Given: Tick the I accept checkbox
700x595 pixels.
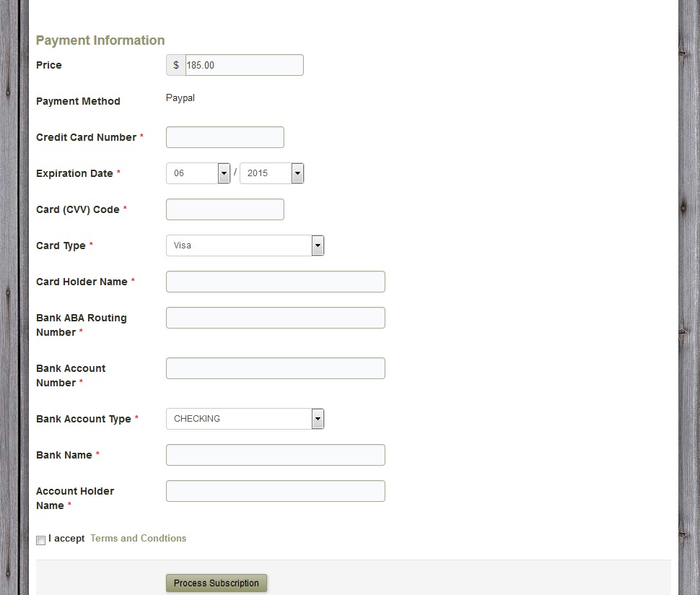Looking at the screenshot, I should pos(40,540).
